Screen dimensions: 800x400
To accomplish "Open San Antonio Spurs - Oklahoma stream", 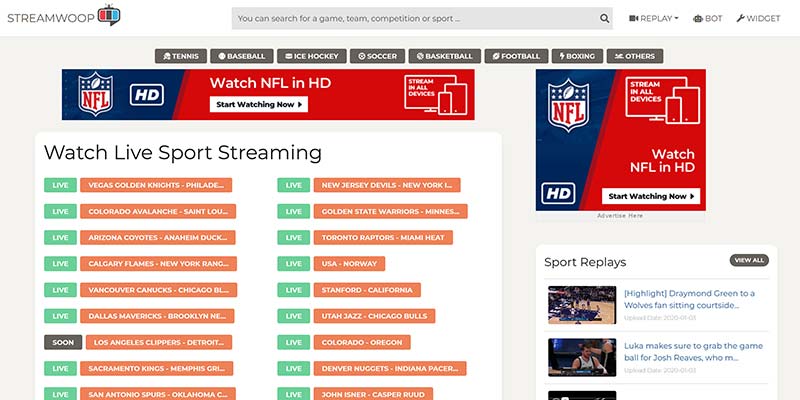I will (x=158, y=394).
